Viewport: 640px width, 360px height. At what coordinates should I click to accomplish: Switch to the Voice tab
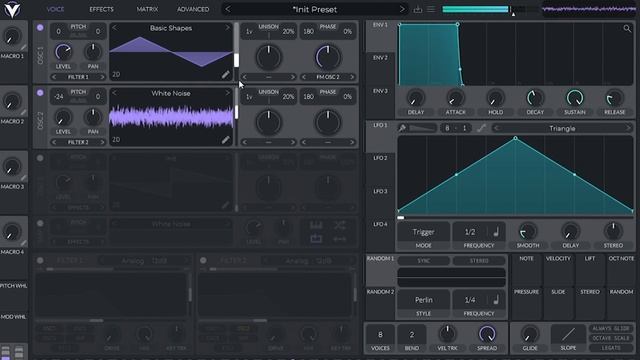point(55,9)
